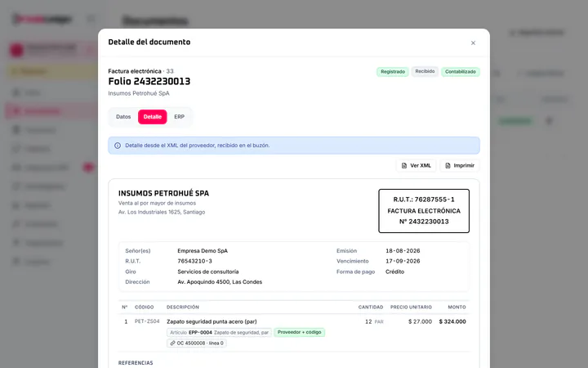Open the OC 4500008 línea 0 link
The image size is (588, 368).
[x=197, y=343]
